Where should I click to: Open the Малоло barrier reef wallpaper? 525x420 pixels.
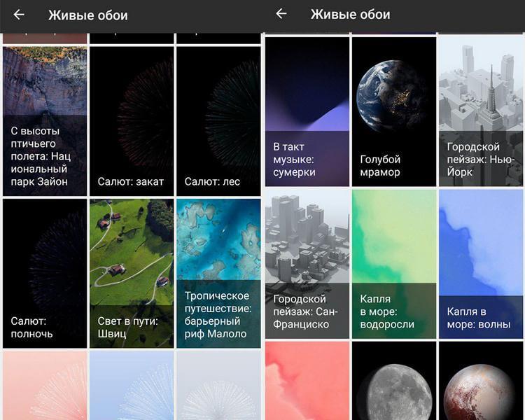coord(218,274)
